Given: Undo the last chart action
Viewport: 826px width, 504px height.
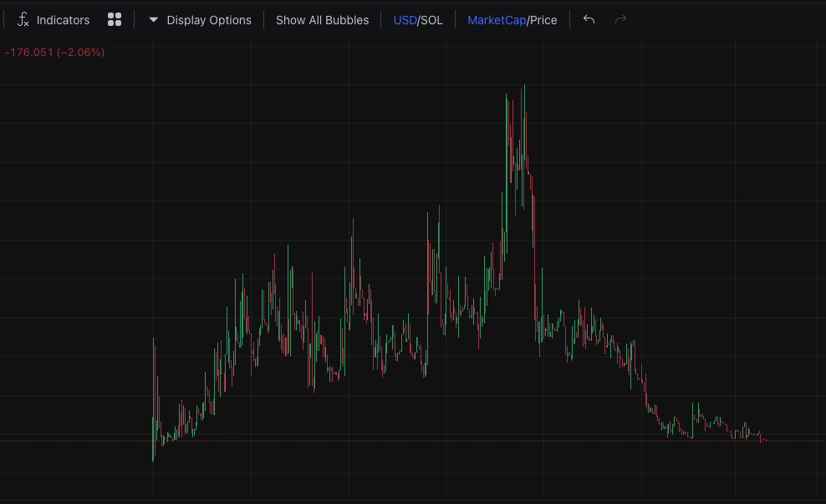Looking at the screenshot, I should (589, 19).
